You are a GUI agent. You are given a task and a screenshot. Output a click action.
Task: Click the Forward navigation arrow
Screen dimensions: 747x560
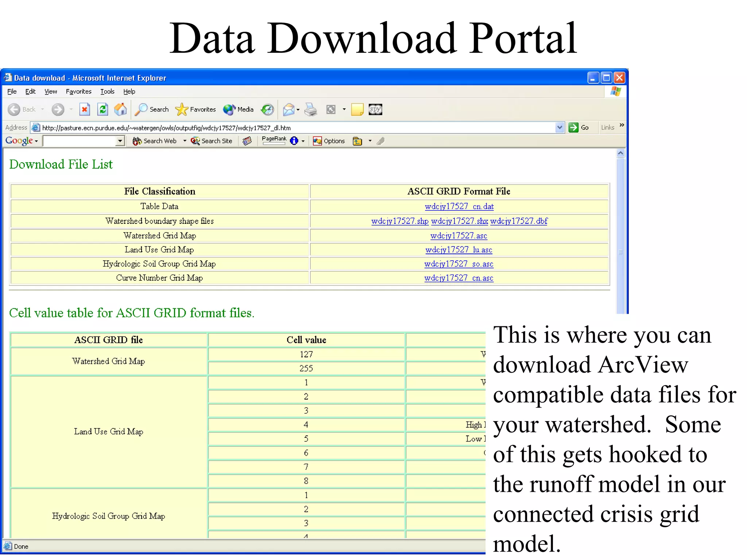[58, 109]
